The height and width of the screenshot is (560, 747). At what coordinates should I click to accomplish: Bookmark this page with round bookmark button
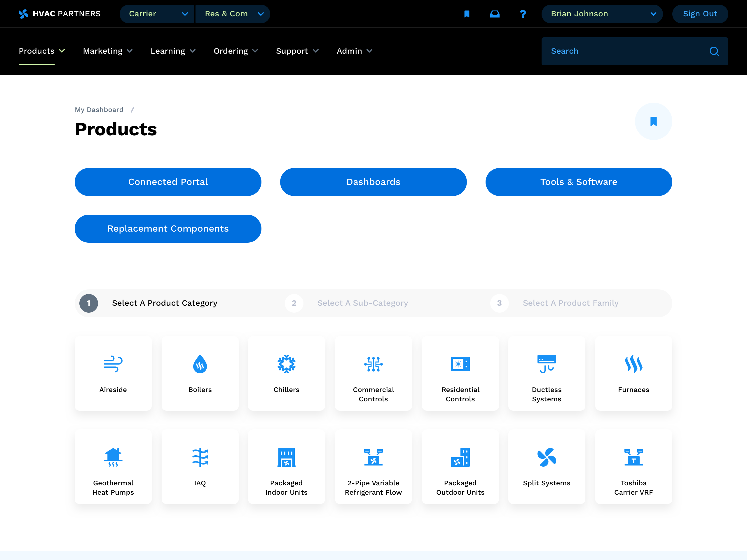[653, 121]
